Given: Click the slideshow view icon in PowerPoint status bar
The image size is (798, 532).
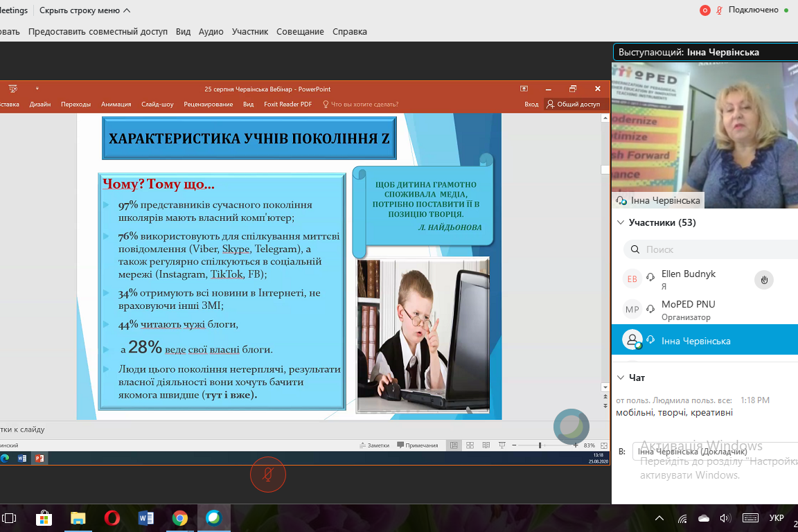Looking at the screenshot, I should click(502, 445).
